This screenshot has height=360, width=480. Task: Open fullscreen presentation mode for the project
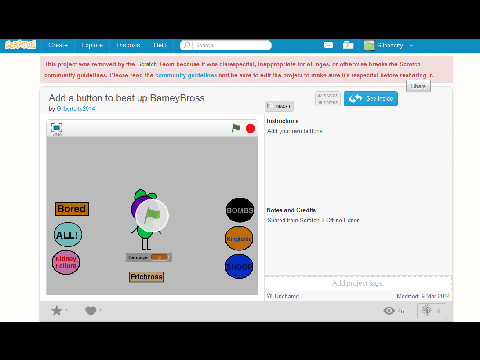pyautogui.click(x=56, y=128)
